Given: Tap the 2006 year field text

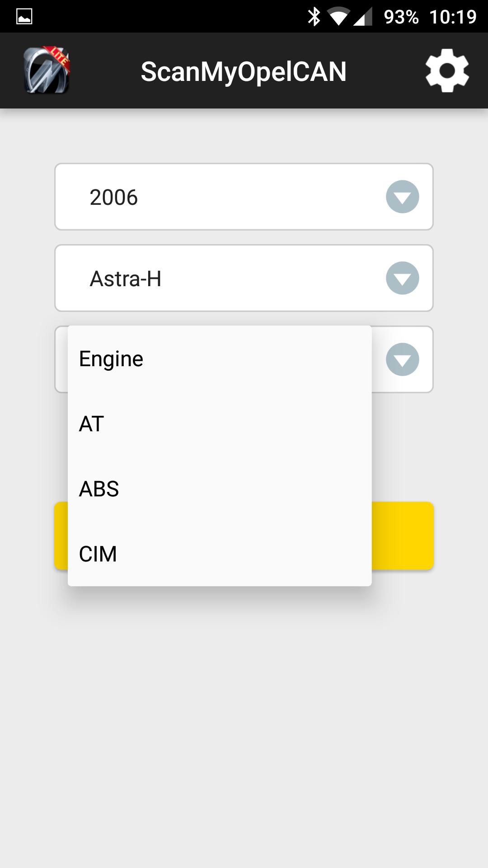Looking at the screenshot, I should [x=113, y=197].
